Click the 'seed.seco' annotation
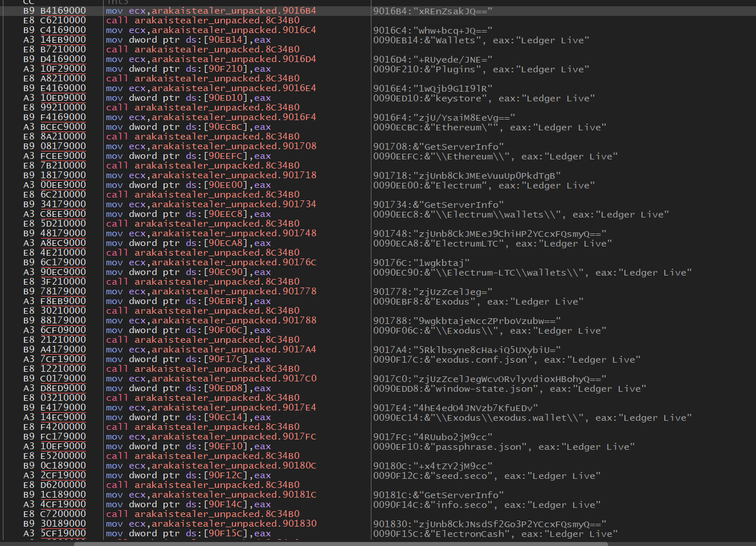 pos(450,475)
